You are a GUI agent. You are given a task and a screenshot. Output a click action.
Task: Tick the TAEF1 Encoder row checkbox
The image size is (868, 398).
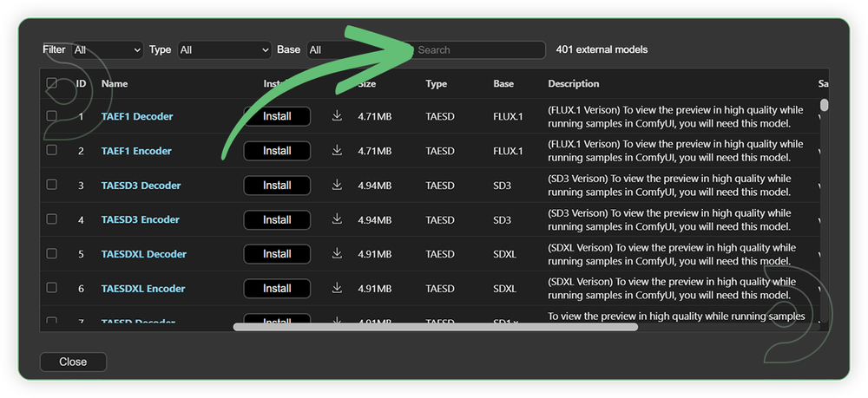point(51,150)
